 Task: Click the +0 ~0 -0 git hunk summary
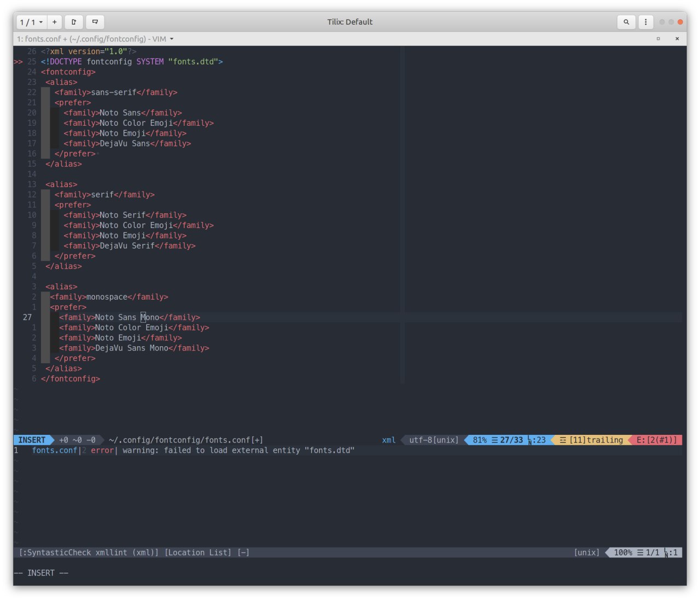point(77,440)
